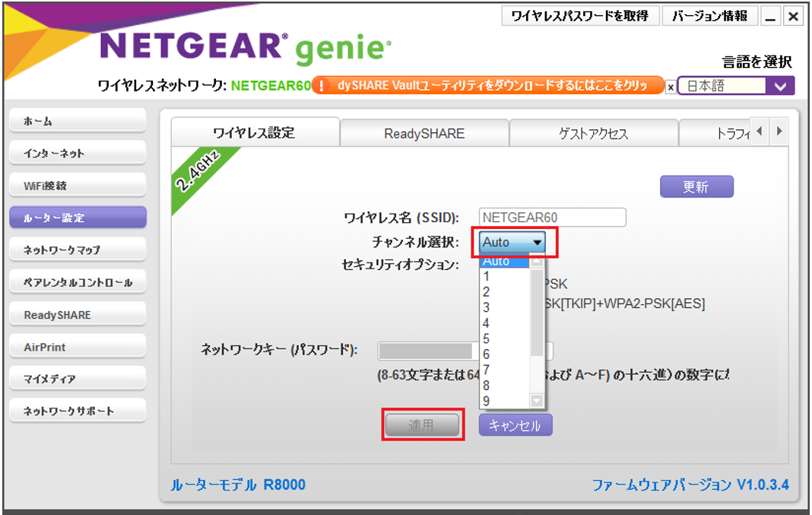Open ホーム in the sidebar
Screen dimensions: 812x515
(78, 121)
